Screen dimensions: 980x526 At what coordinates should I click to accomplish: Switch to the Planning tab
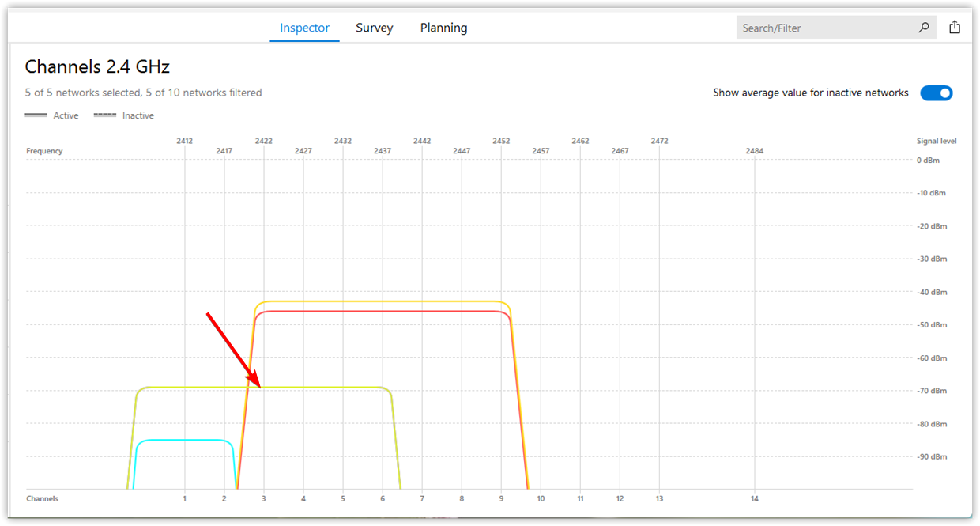pos(443,27)
